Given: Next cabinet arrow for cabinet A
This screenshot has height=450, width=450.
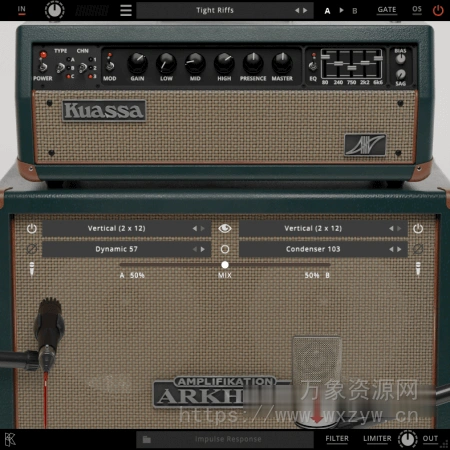Looking at the screenshot, I should point(203,229).
